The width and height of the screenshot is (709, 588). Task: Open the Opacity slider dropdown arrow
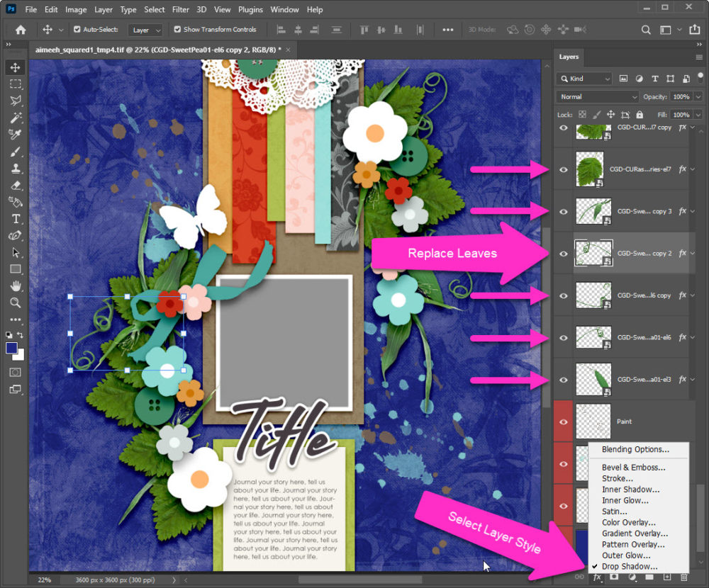click(698, 97)
